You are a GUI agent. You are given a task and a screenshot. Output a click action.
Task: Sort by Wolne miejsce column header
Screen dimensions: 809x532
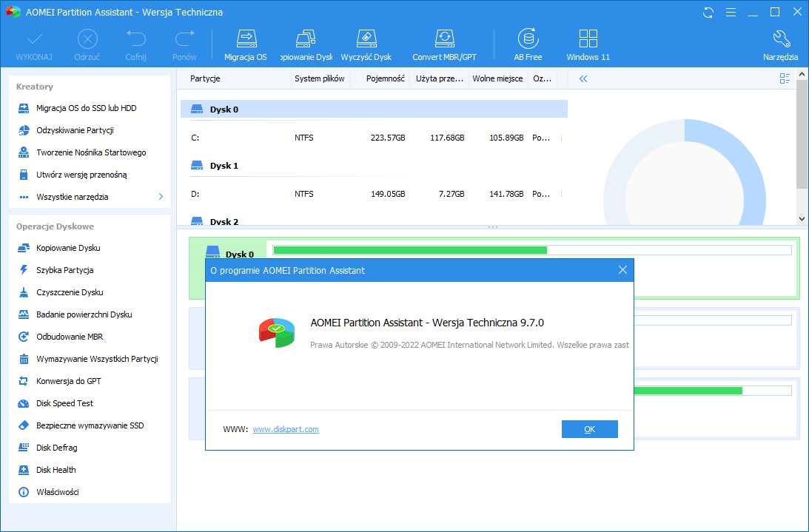coord(498,78)
